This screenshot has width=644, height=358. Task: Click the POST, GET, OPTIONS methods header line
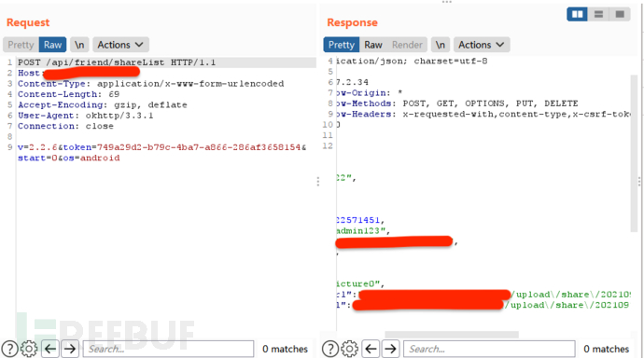click(456, 103)
